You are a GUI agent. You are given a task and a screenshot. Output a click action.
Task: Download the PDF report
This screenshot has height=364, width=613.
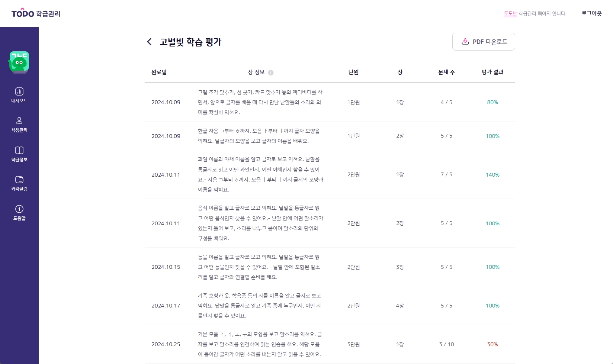pos(484,42)
